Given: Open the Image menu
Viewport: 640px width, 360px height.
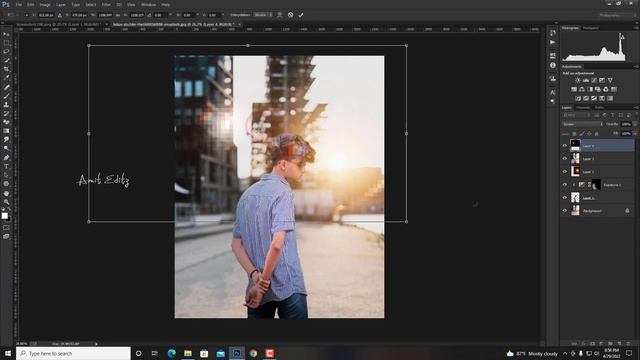Looking at the screenshot, I should click(45, 4).
